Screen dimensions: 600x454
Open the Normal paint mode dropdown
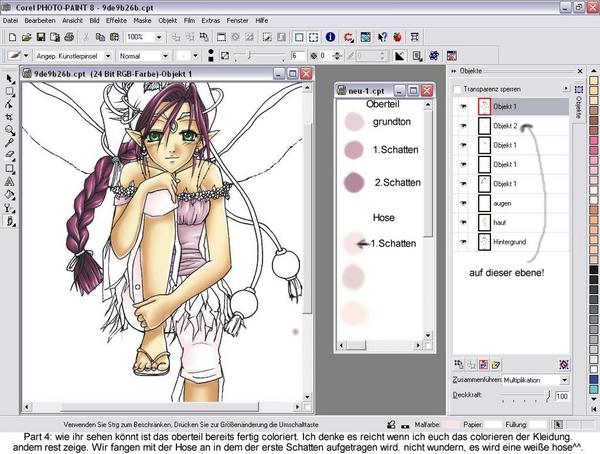tap(165, 56)
